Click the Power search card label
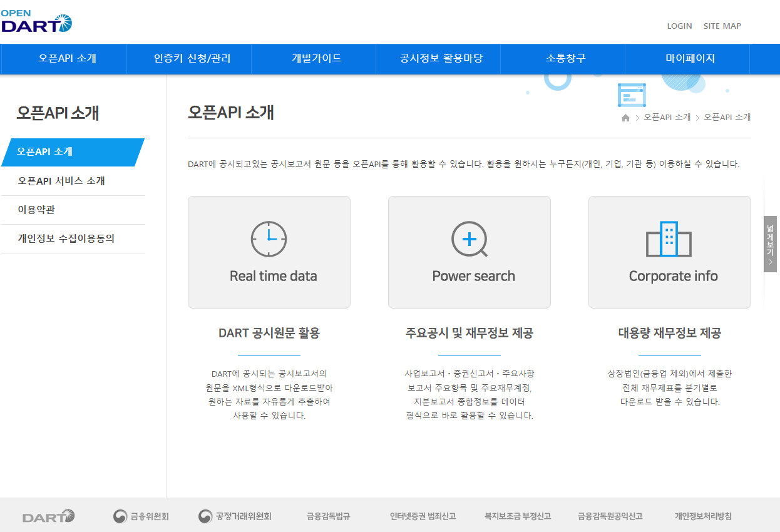780x532 pixels. click(x=474, y=276)
